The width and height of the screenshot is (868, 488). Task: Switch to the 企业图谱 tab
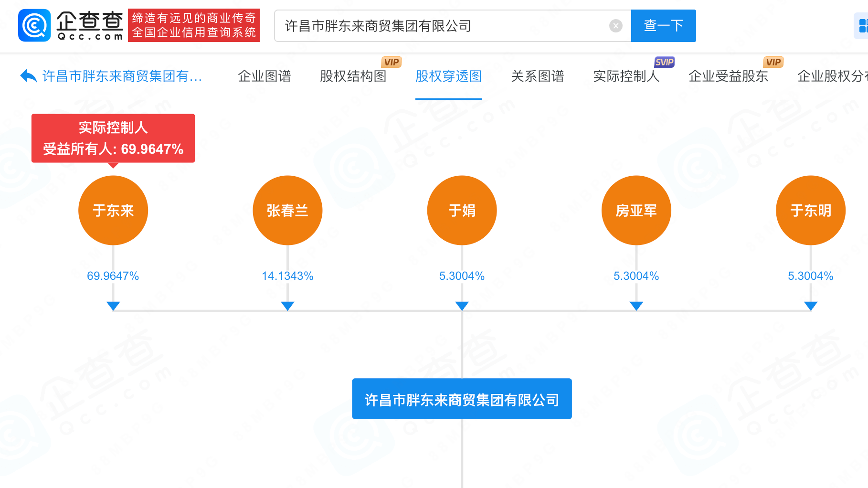[264, 76]
